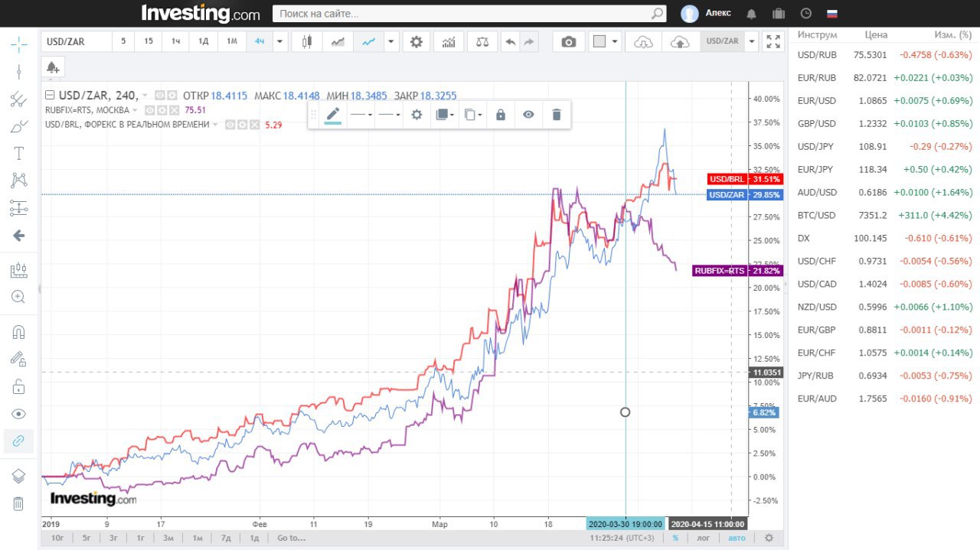The width and height of the screenshot is (980, 550).
Task: Save chart layout to the cloud
Action: [x=679, y=42]
